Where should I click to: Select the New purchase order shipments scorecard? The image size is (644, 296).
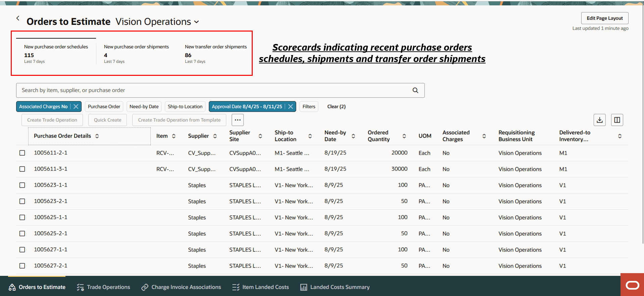136,54
